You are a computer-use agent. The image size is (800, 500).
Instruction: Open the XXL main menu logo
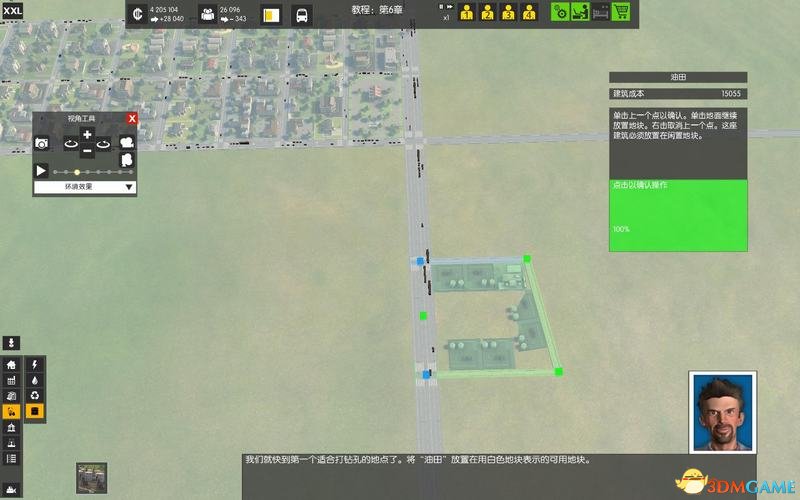(x=12, y=10)
